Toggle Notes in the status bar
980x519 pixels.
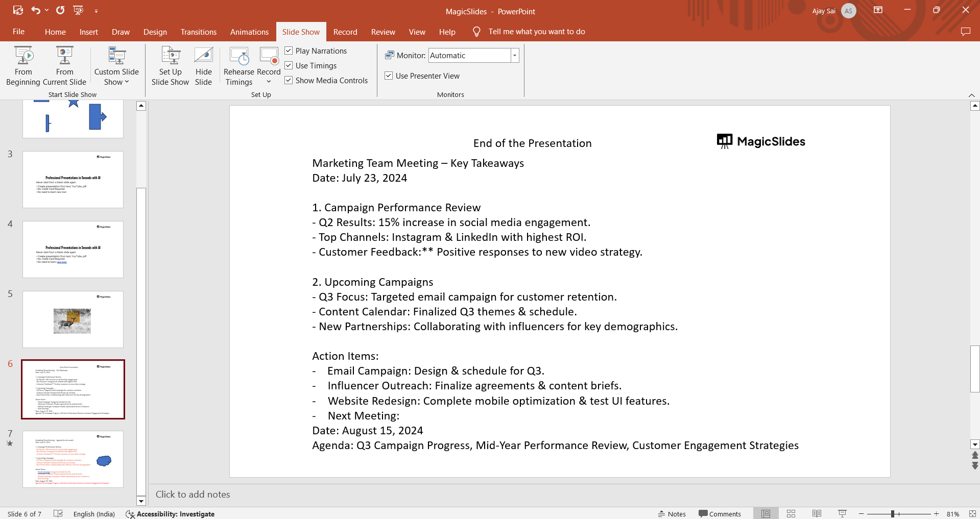tap(672, 514)
